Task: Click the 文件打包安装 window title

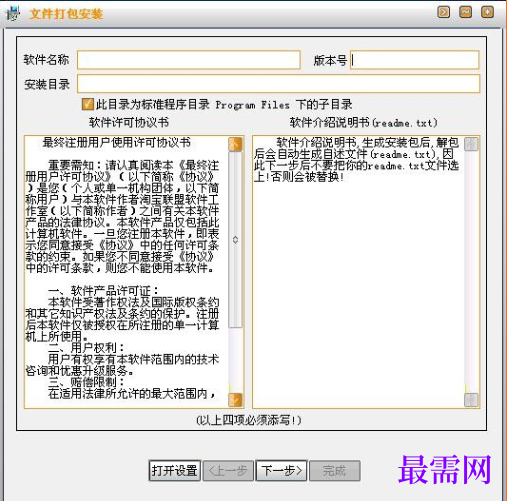Action: click(66, 14)
